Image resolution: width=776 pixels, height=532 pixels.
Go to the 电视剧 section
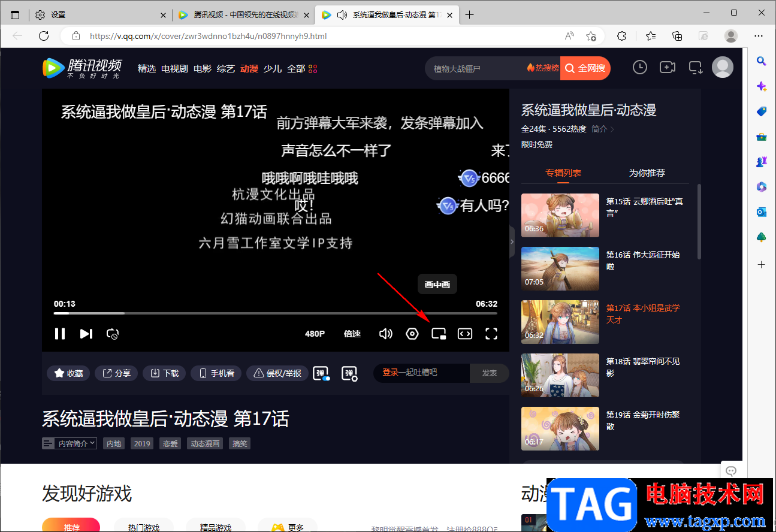[175, 68]
